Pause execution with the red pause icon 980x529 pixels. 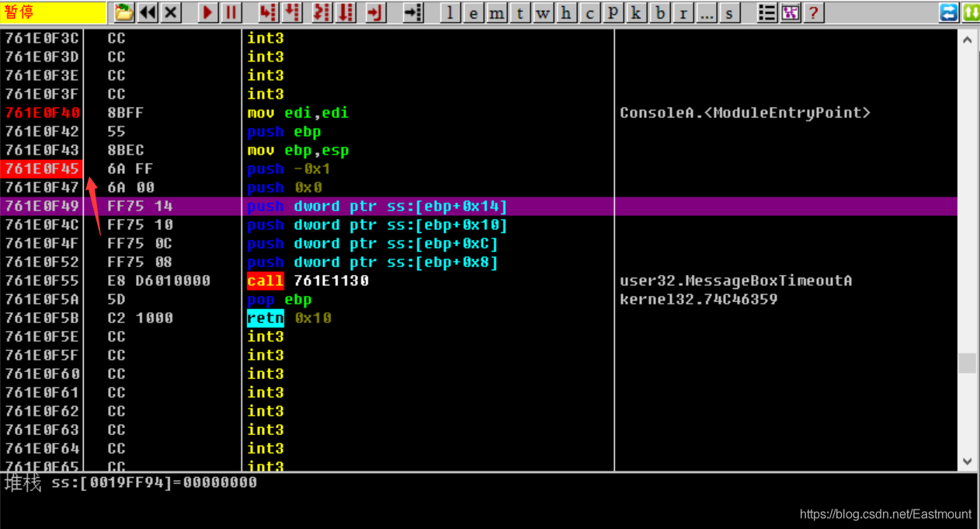231,12
